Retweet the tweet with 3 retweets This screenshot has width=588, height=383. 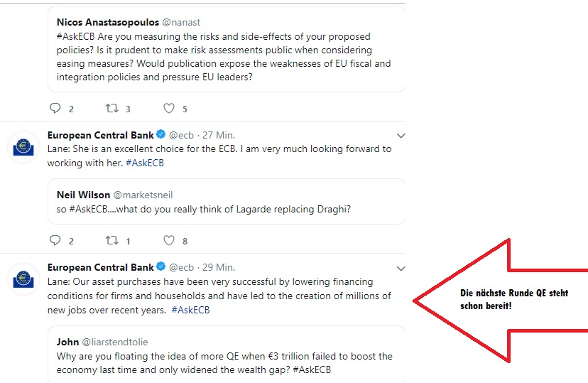coord(111,109)
